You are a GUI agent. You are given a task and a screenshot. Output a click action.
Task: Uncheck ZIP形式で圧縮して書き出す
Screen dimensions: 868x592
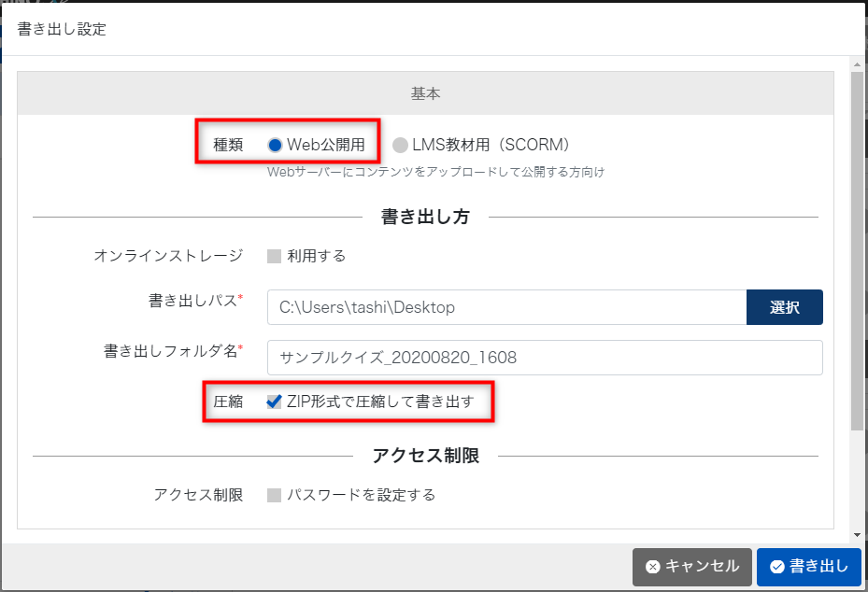coord(275,402)
